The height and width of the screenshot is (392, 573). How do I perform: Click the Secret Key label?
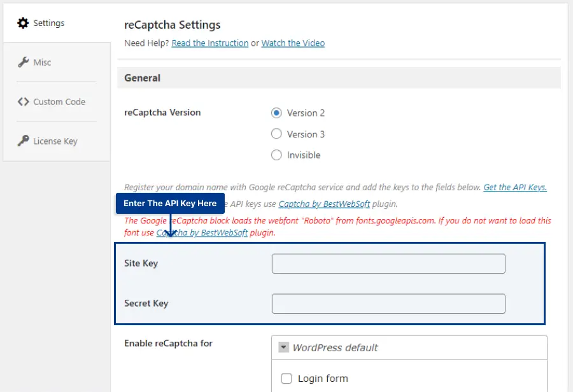coord(146,303)
